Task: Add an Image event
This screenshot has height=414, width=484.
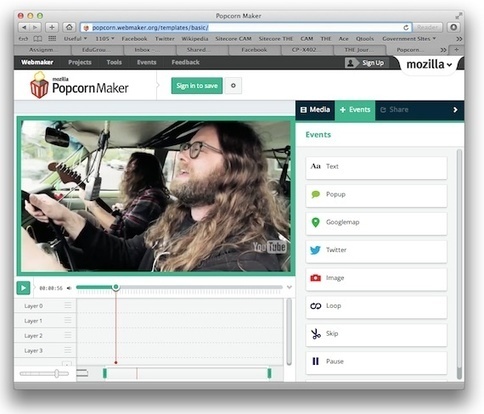Action: click(x=376, y=279)
